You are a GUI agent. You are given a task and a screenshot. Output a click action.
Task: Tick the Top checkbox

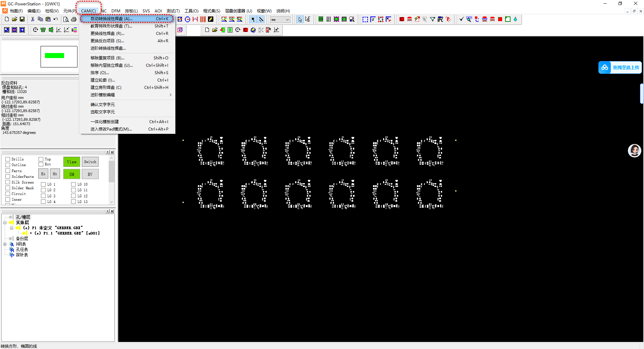tap(41, 159)
